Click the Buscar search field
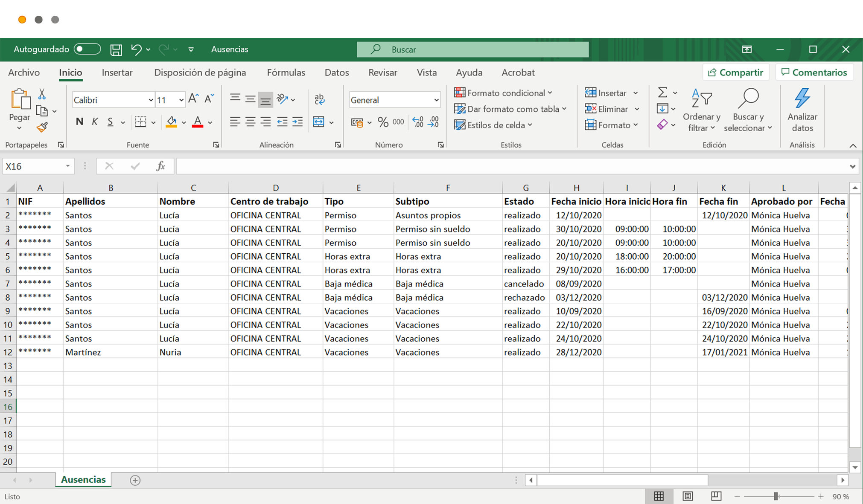This screenshot has height=504, width=863. pos(473,49)
